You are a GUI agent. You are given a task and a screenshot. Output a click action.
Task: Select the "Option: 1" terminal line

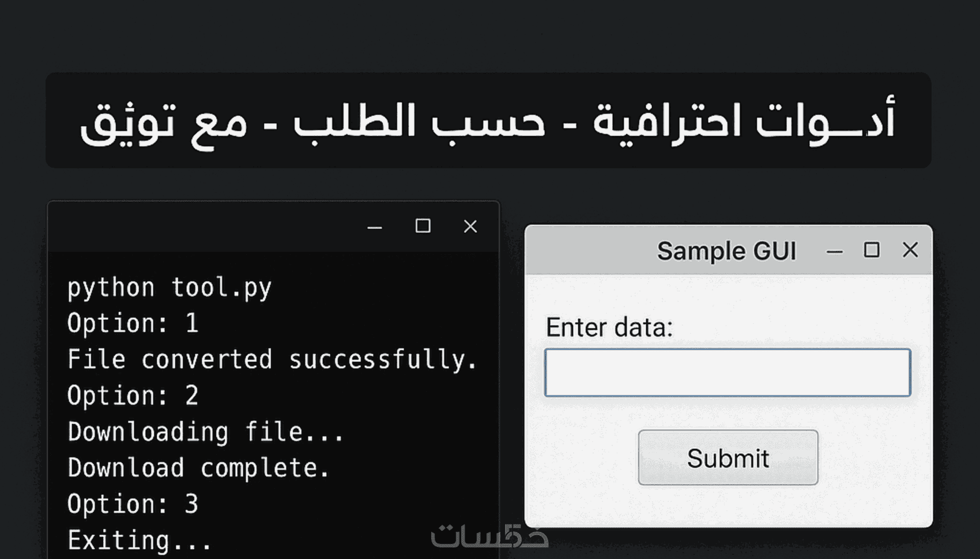[x=133, y=323]
